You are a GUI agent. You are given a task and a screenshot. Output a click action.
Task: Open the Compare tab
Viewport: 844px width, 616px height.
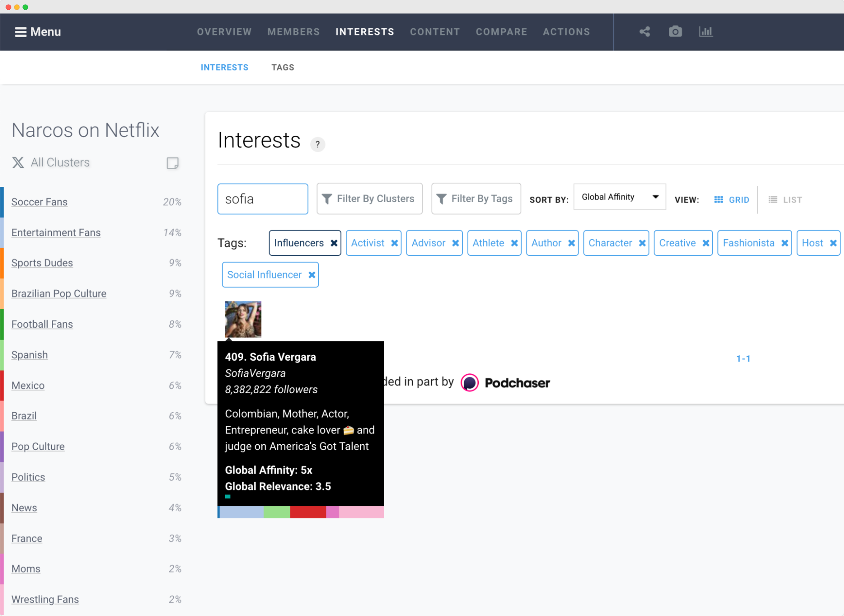point(501,32)
